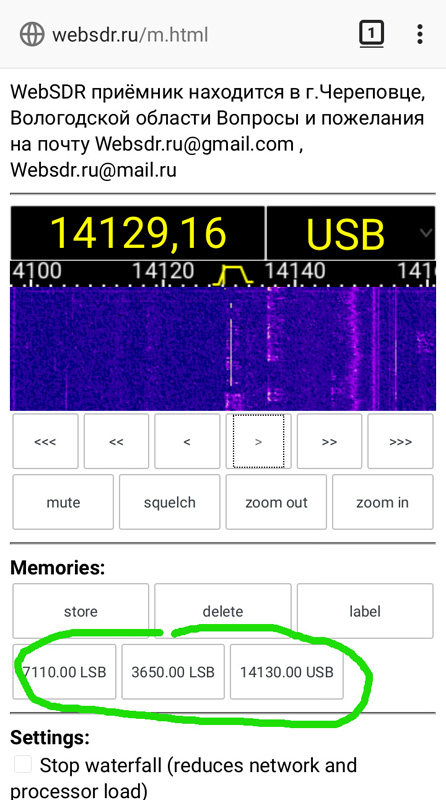The width and height of the screenshot is (446, 800).
Task: Recall the 7110.00 LSB memory
Action: (64, 671)
